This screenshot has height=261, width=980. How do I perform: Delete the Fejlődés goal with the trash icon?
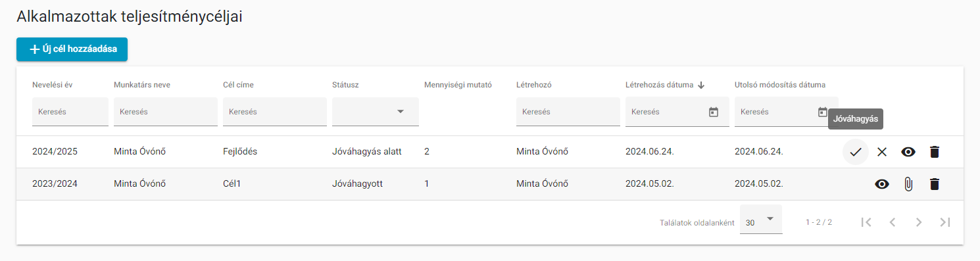[934, 152]
